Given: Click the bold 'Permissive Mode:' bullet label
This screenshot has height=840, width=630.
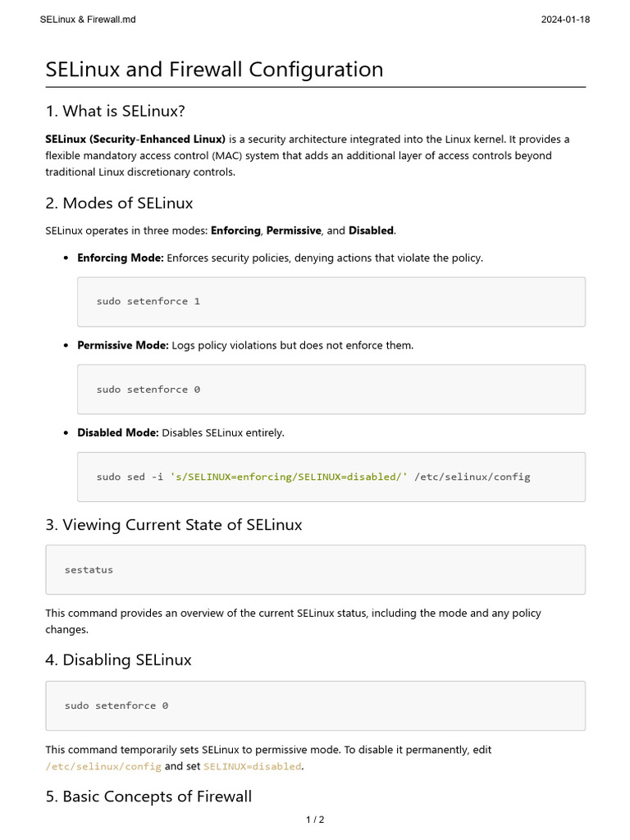Looking at the screenshot, I should pos(123,345).
